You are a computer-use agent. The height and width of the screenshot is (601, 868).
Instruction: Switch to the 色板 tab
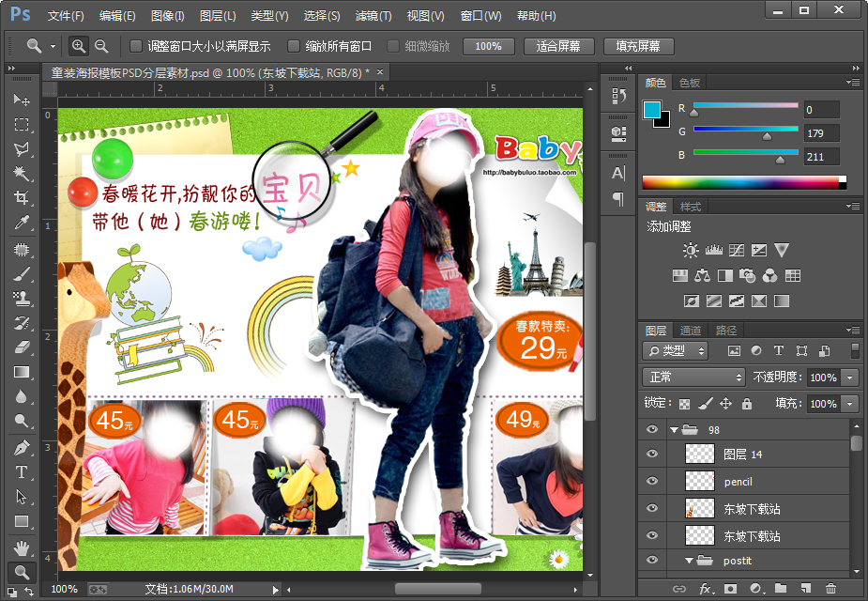(x=689, y=83)
